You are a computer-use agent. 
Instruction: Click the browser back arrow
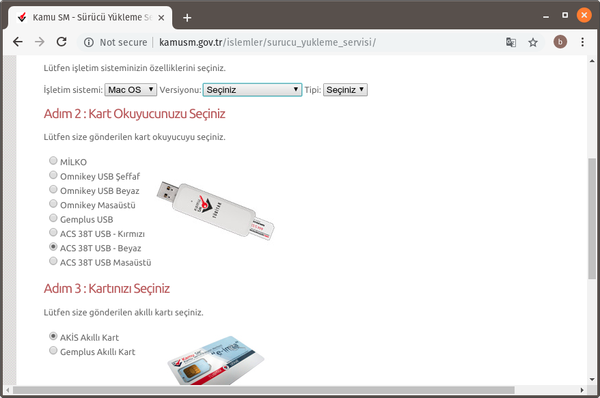pyautogui.click(x=18, y=42)
